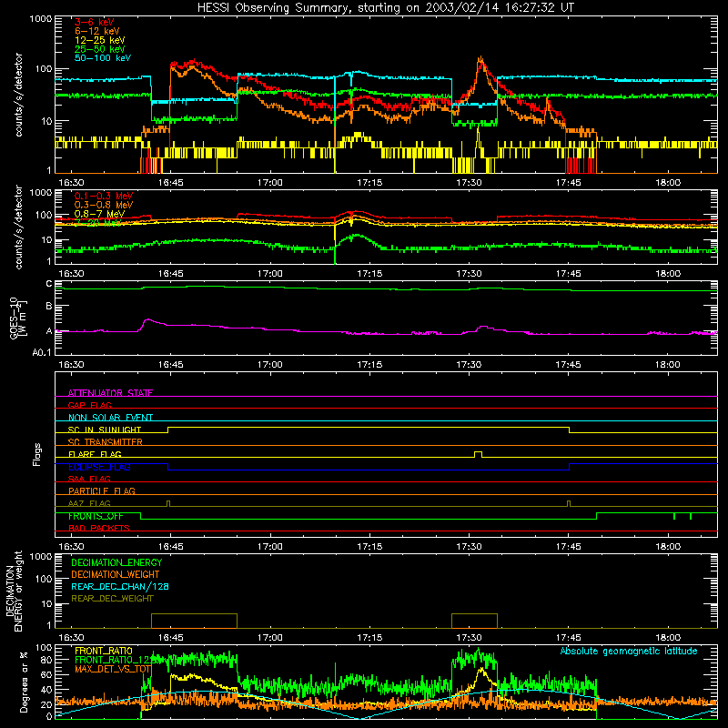Click the FRONTS_OFF flag label
728x728 pixels.
[96, 516]
